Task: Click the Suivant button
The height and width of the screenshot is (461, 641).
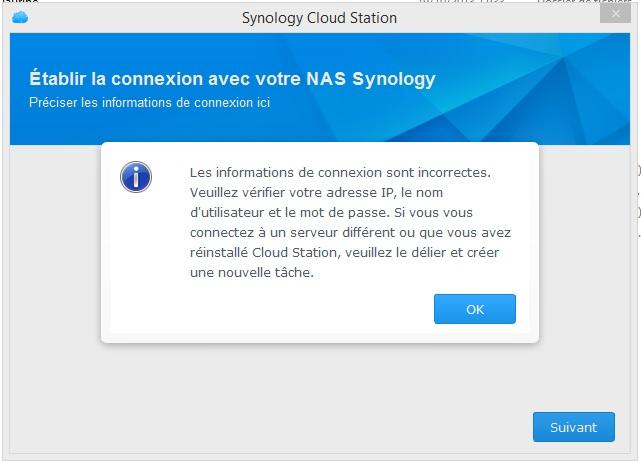Action: pyautogui.click(x=574, y=427)
